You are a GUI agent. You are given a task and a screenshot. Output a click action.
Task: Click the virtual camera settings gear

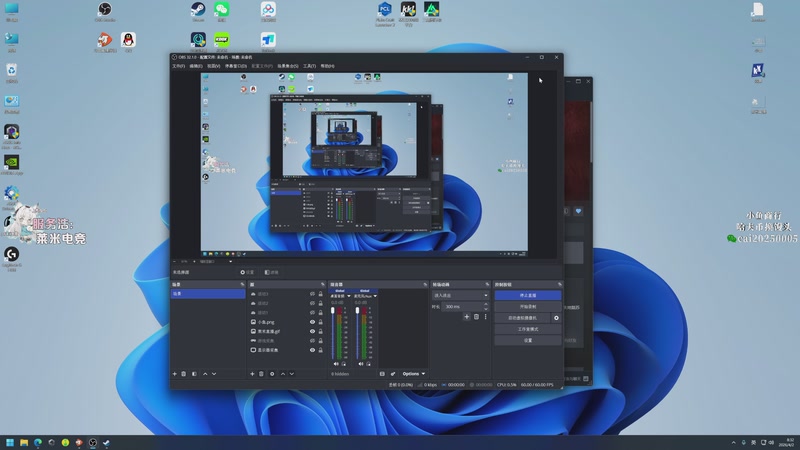(557, 318)
